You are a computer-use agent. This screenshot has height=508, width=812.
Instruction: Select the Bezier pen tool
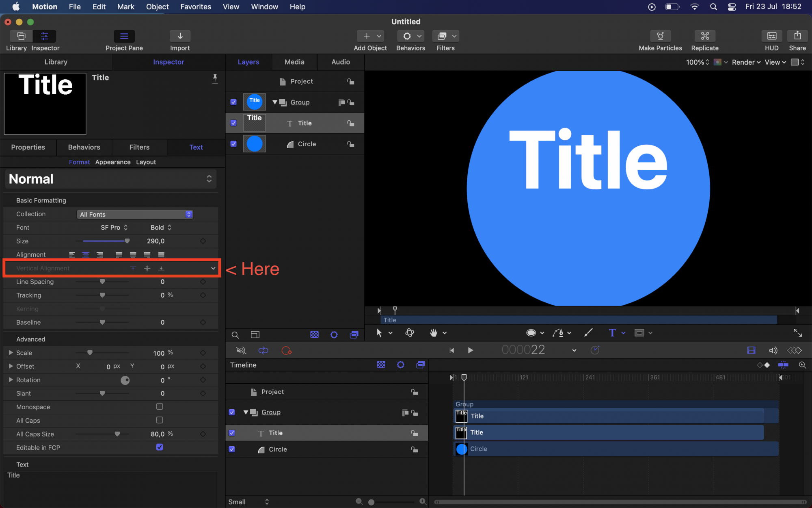pyautogui.click(x=558, y=333)
